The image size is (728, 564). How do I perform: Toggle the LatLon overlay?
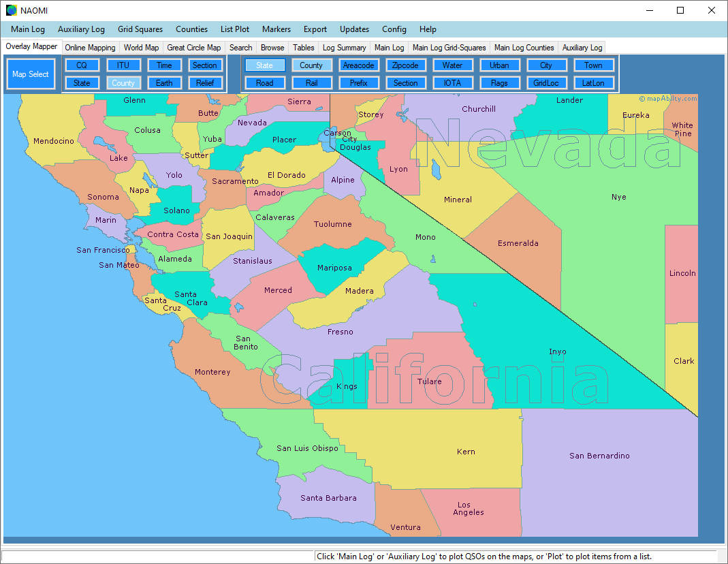[x=593, y=83]
